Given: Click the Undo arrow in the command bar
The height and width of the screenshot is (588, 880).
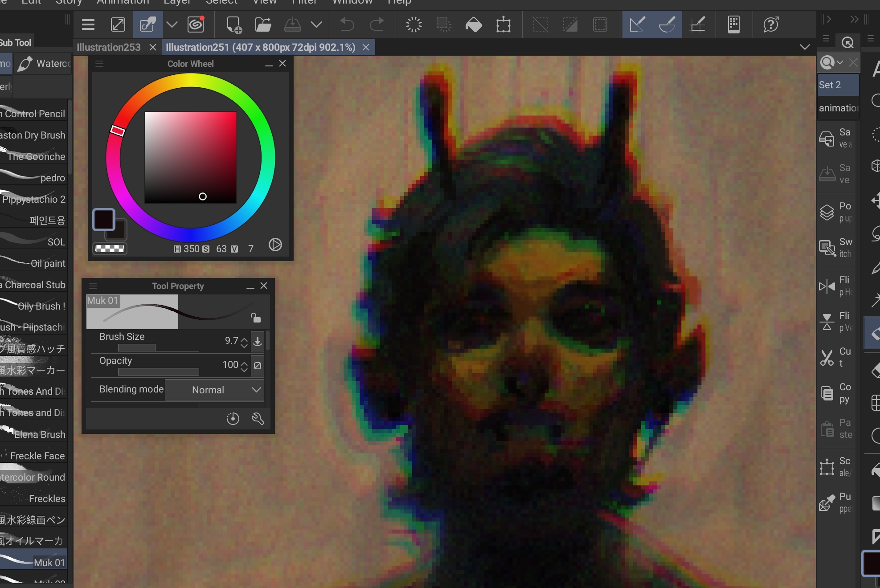Looking at the screenshot, I should [x=347, y=24].
